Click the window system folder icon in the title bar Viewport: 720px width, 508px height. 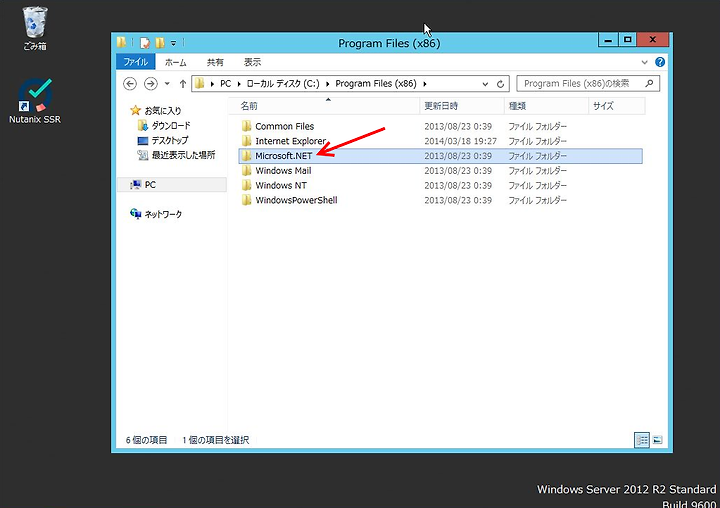tap(121, 43)
